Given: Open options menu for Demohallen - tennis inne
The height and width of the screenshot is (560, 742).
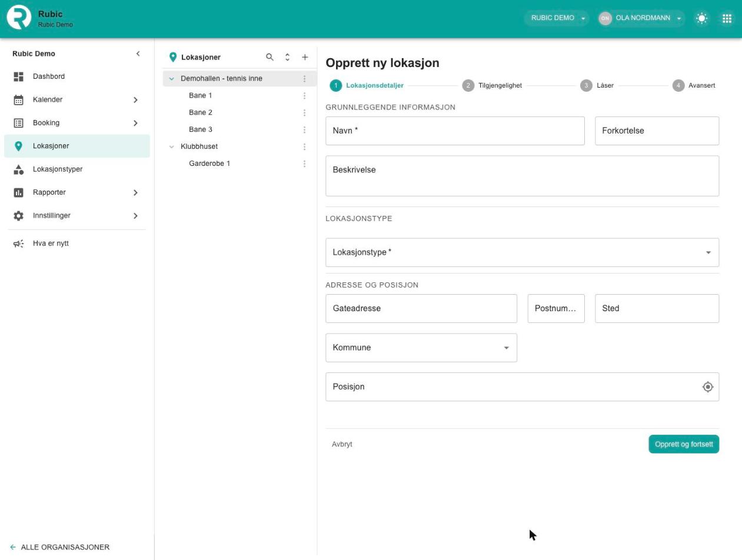Looking at the screenshot, I should point(304,79).
